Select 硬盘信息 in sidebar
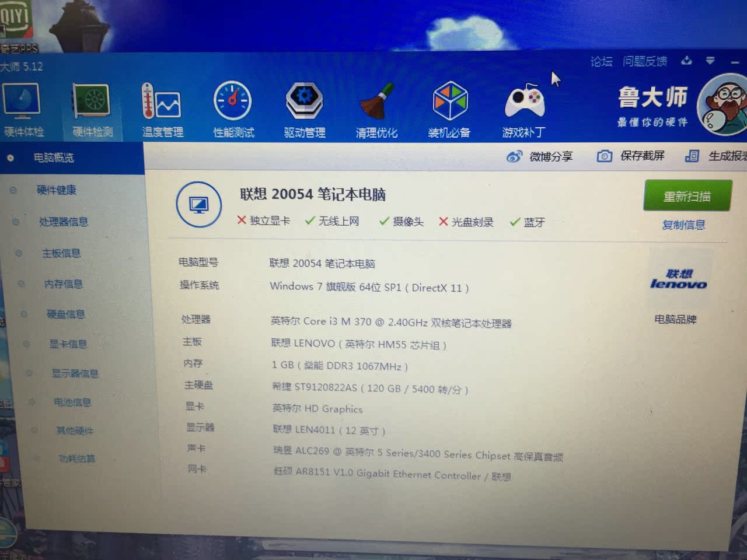747x560 pixels. point(66,314)
